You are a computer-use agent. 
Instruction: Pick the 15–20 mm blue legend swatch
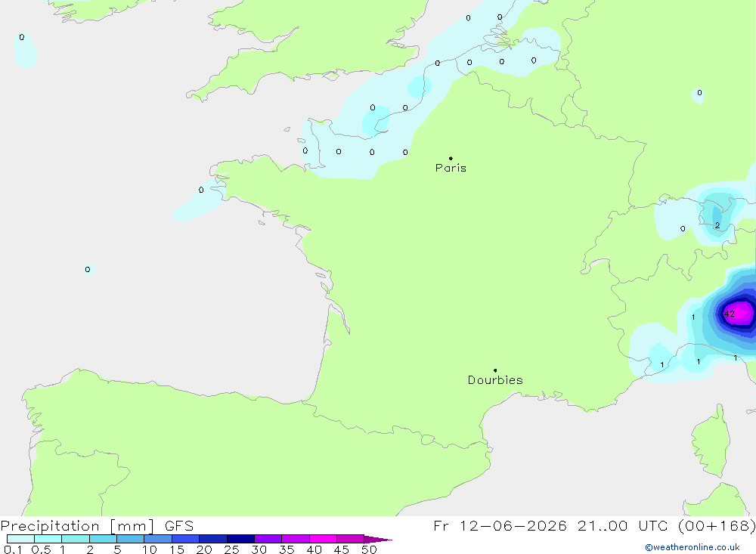pos(185,539)
